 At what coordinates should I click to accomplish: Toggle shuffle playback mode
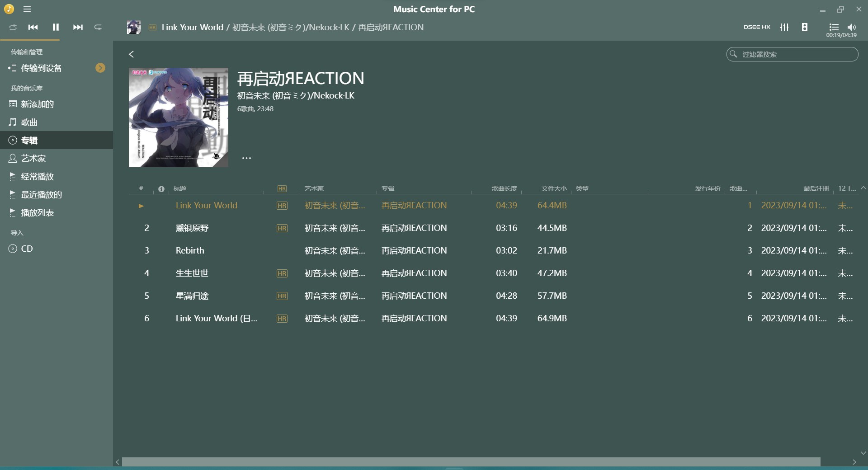(13, 27)
